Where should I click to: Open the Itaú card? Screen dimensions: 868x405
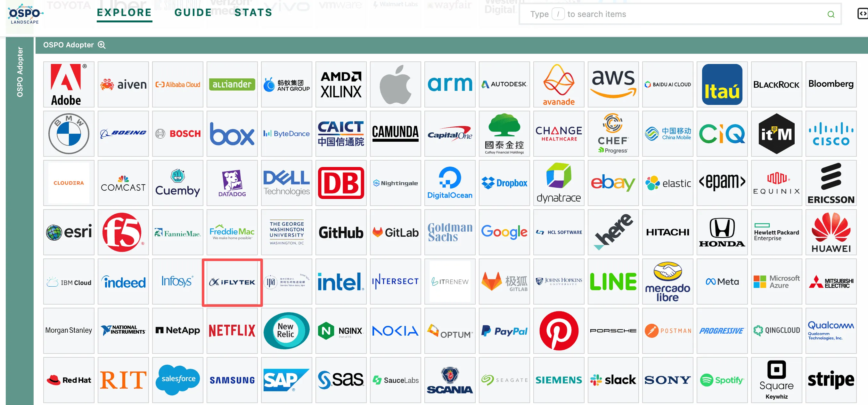(x=722, y=84)
